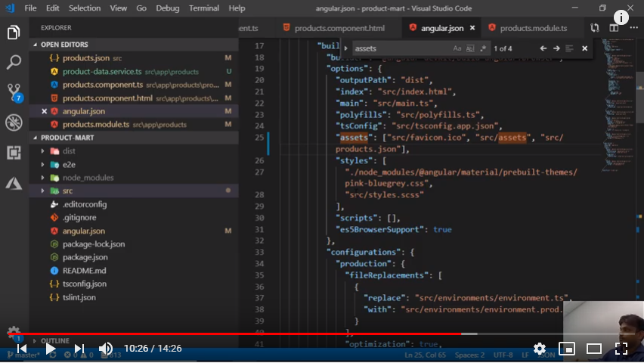
Task: Open the Edit menu
Action: point(53,8)
